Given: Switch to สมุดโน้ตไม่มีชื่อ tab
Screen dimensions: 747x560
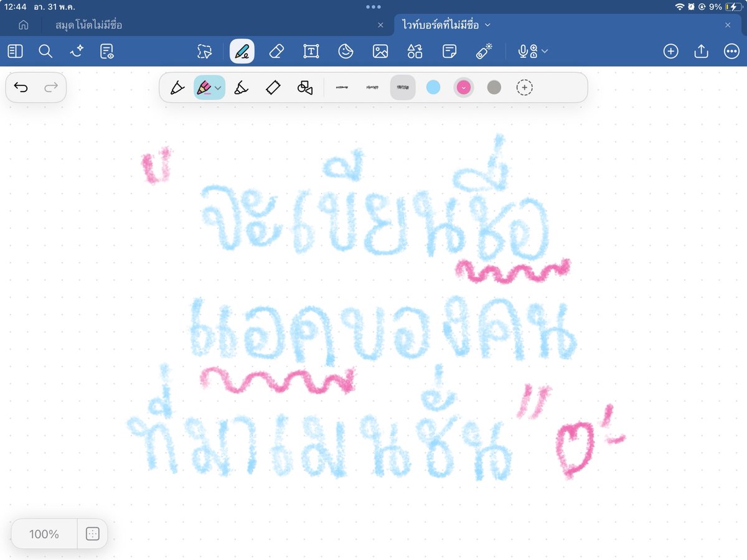Looking at the screenshot, I should (x=89, y=25).
